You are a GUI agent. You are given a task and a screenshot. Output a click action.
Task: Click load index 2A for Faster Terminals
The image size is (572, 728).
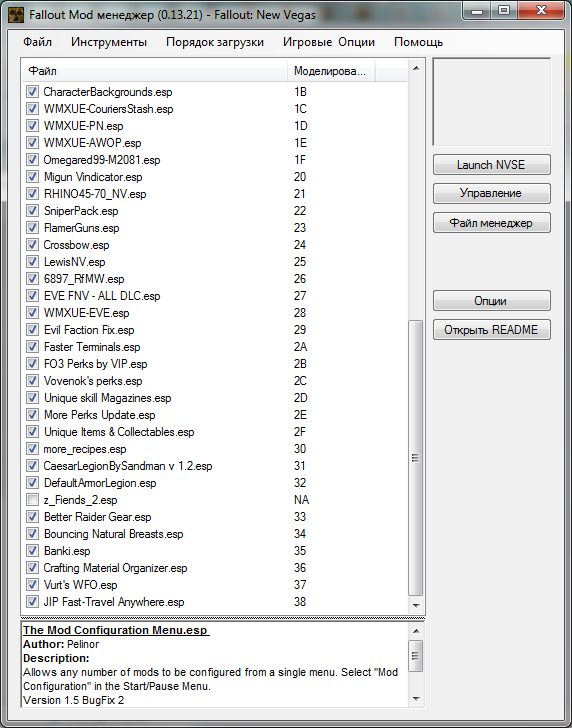(300, 347)
